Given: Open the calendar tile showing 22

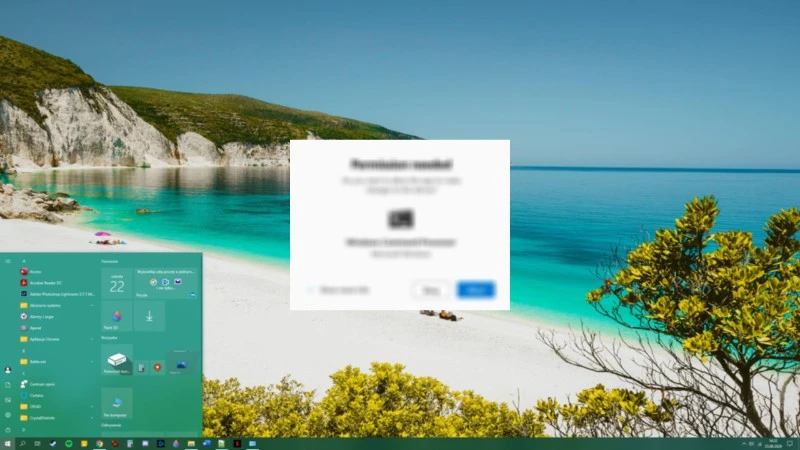Looking at the screenshot, I should click(117, 283).
